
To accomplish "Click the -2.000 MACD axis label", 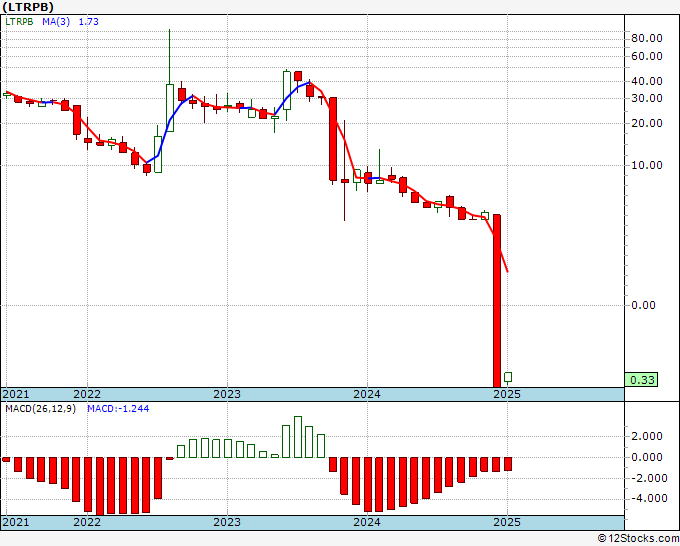I will click(648, 478).
